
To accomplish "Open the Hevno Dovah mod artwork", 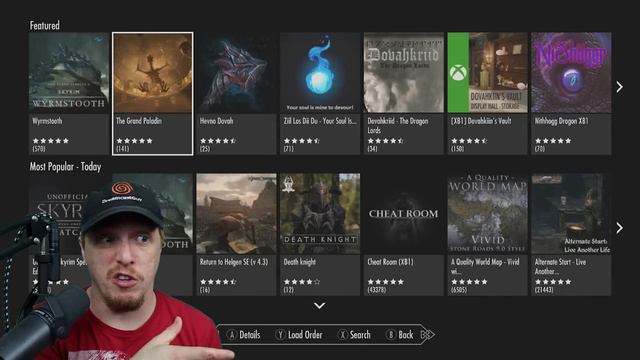I will coord(236,73).
